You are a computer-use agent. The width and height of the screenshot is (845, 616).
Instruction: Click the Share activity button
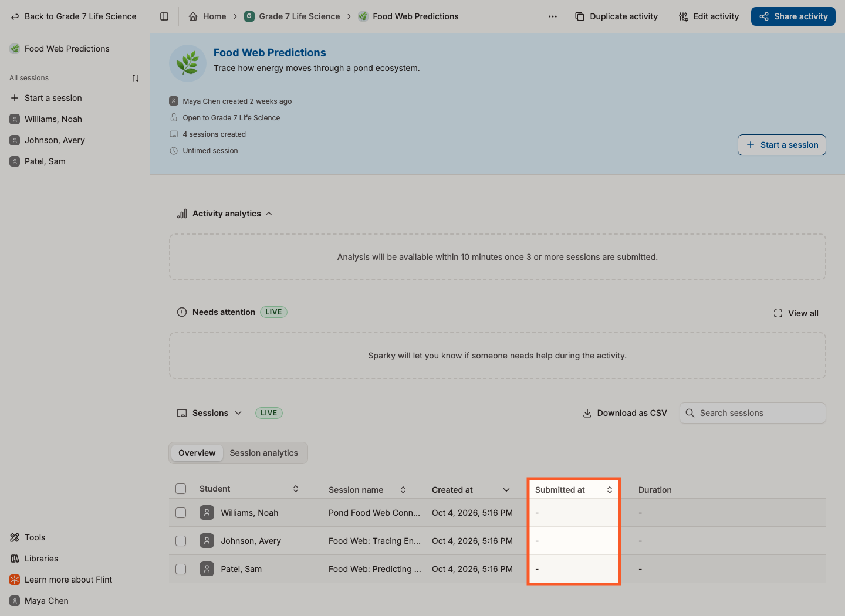(793, 16)
